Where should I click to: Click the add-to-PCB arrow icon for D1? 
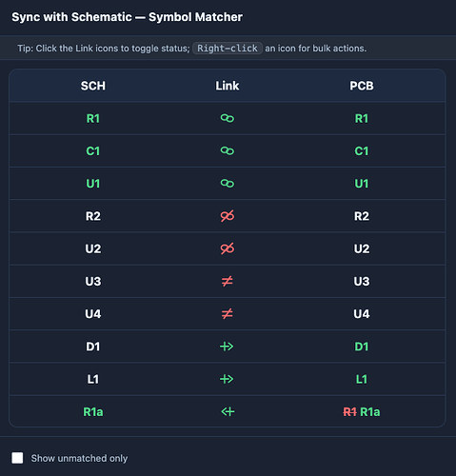(x=228, y=347)
